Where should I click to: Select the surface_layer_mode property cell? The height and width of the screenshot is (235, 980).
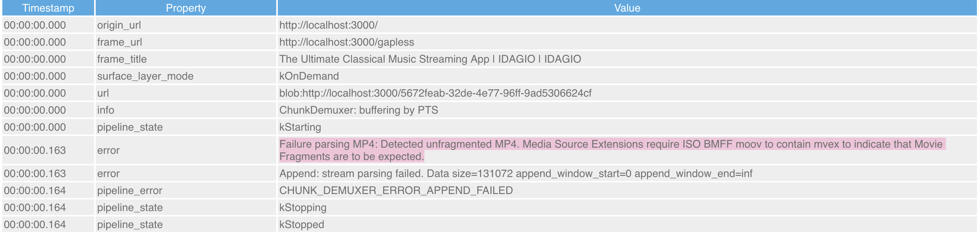[145, 76]
